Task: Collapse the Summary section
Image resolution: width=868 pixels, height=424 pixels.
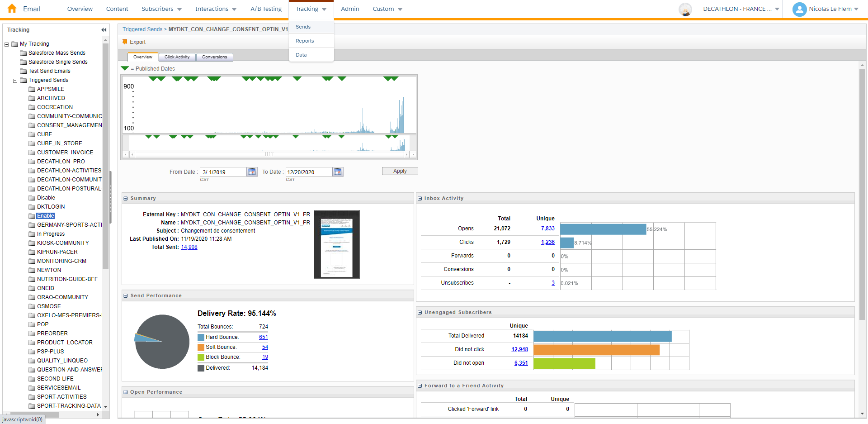Action: 126,199
